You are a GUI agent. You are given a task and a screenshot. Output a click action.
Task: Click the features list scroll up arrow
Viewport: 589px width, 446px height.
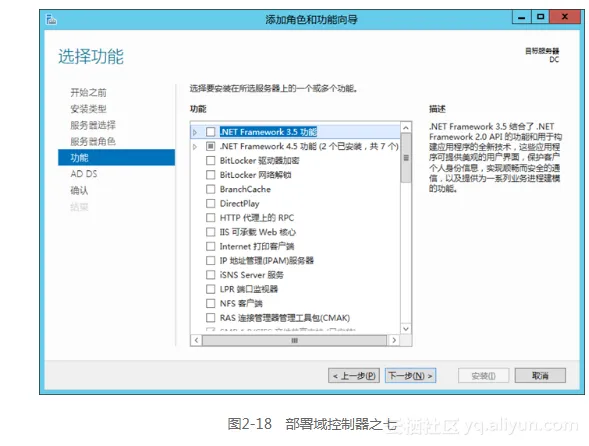[x=406, y=128]
